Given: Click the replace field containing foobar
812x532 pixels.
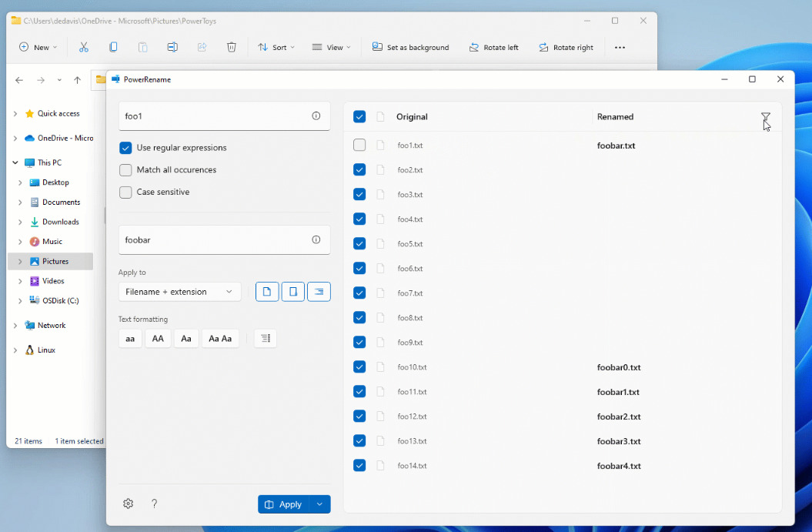Looking at the screenshot, I should pos(224,240).
